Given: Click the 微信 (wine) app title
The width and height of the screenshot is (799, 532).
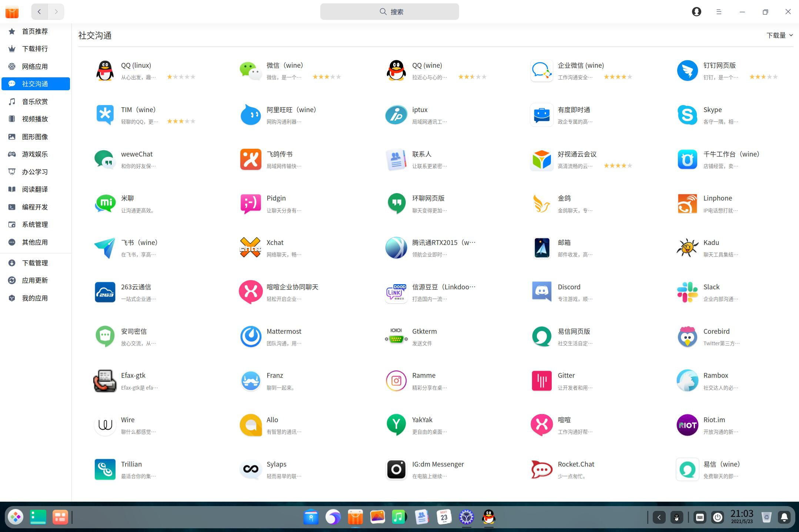Looking at the screenshot, I should coord(285,65).
